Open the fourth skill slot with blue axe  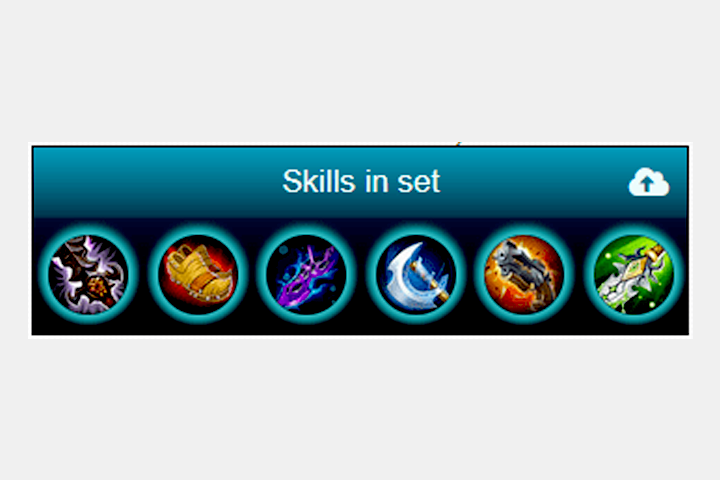tap(416, 274)
